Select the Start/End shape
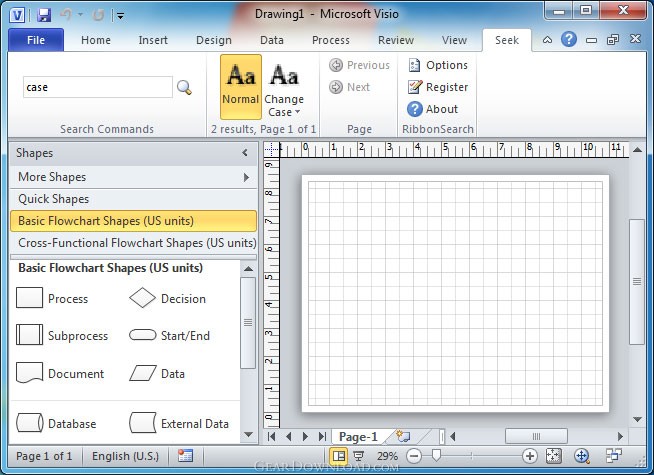 coord(169,335)
